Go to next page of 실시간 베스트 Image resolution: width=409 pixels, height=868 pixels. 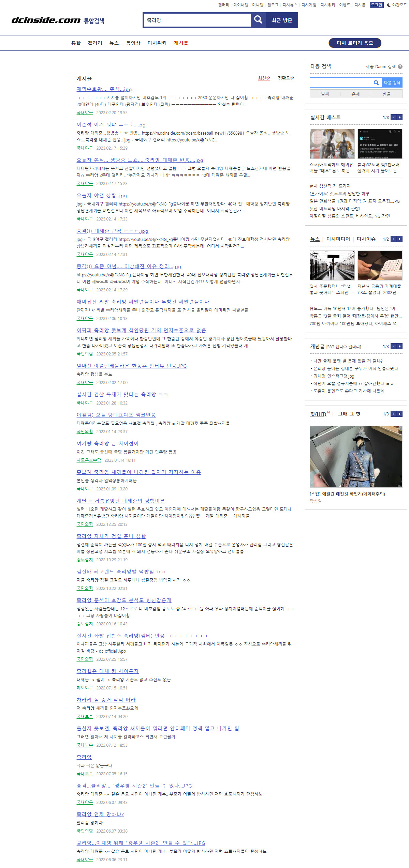pos(399,117)
